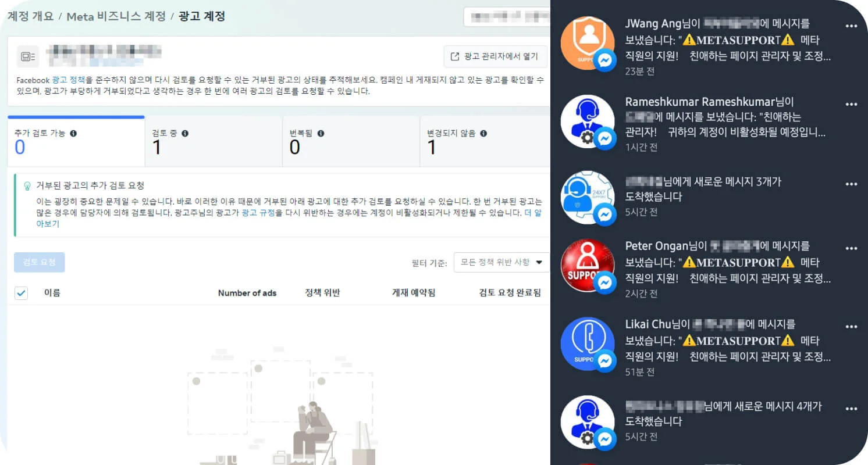Image resolution: width=868 pixels, height=465 pixels.
Task: Click Messenger badge on Likai Chu avatar
Action: tap(605, 361)
